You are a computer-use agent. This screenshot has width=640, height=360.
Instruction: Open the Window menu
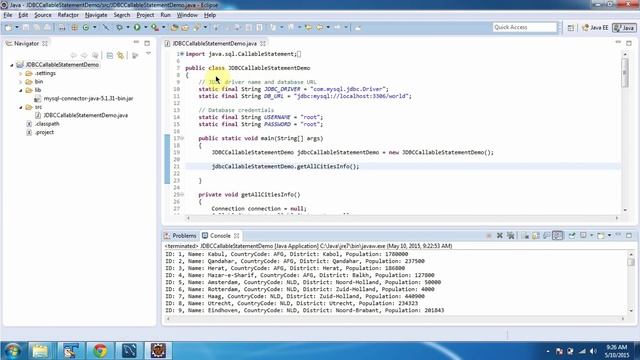[x=187, y=15]
